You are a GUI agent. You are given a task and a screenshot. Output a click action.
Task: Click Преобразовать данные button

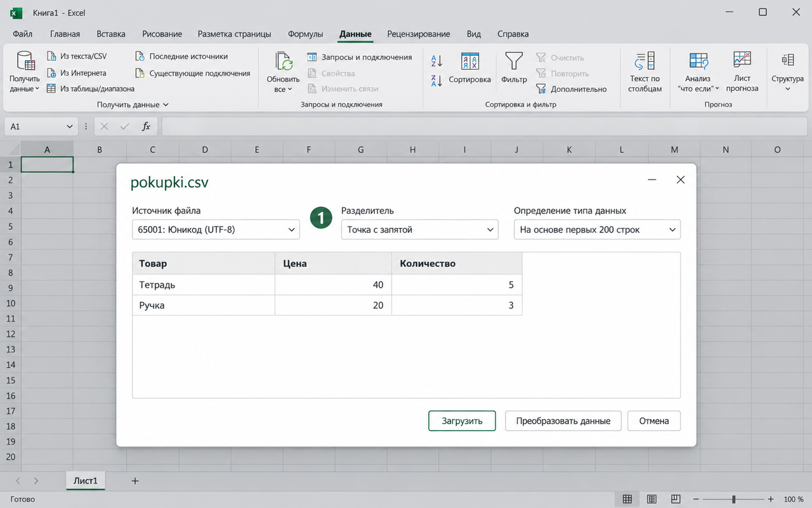click(563, 420)
